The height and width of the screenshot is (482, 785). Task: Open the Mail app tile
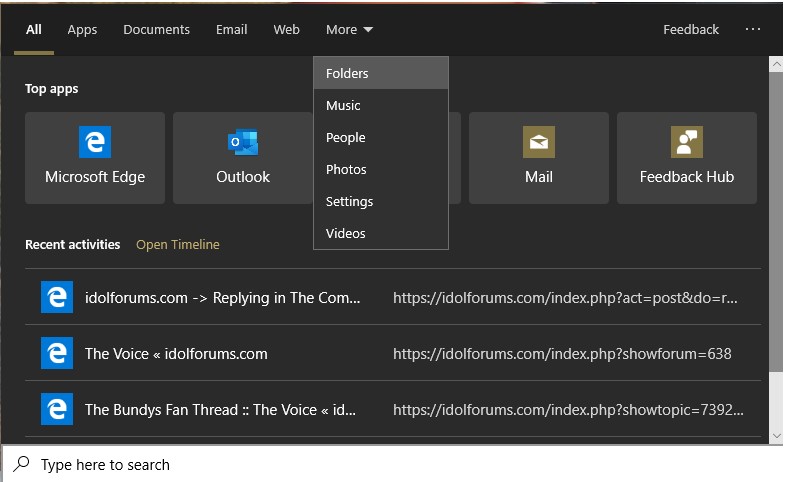pos(539,158)
